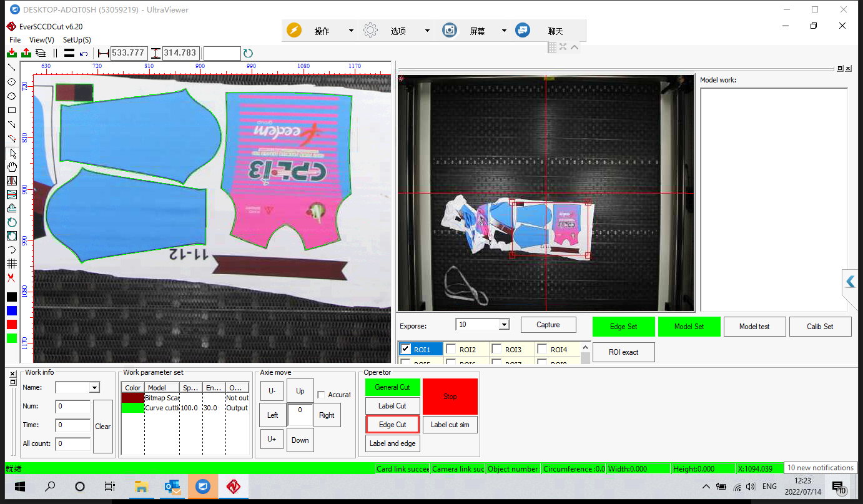Check the ROI2 checkbox

[451, 350]
